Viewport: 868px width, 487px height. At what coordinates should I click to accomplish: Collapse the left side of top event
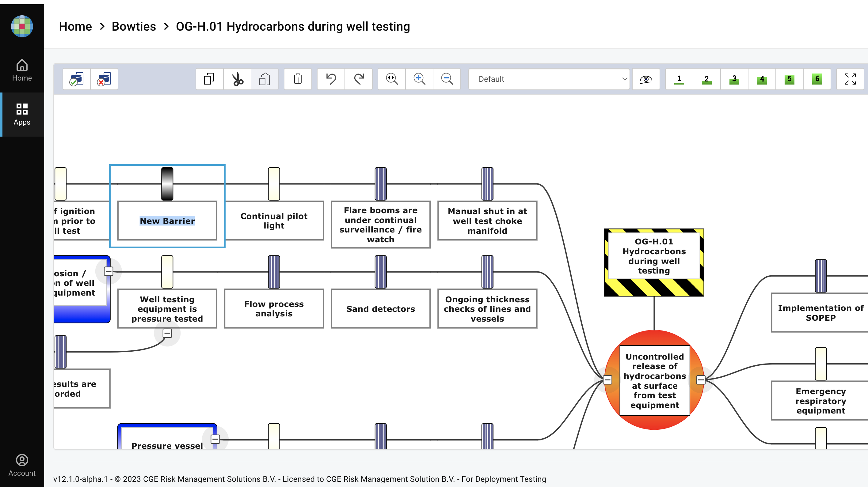607,380
